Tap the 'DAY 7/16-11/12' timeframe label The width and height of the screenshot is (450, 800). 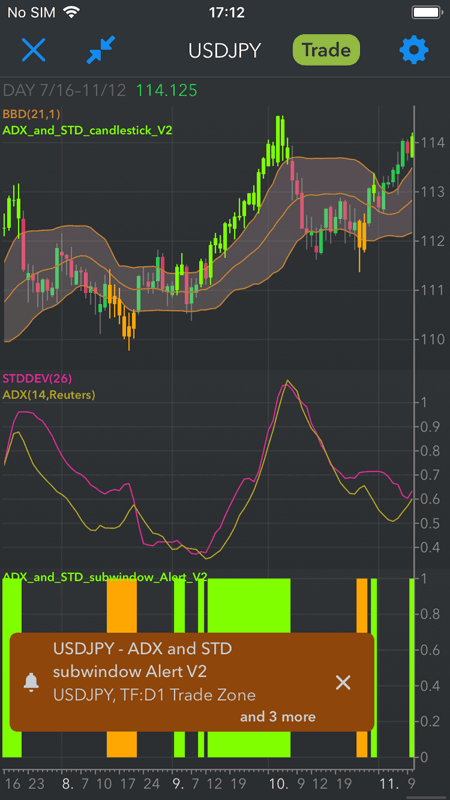point(64,90)
